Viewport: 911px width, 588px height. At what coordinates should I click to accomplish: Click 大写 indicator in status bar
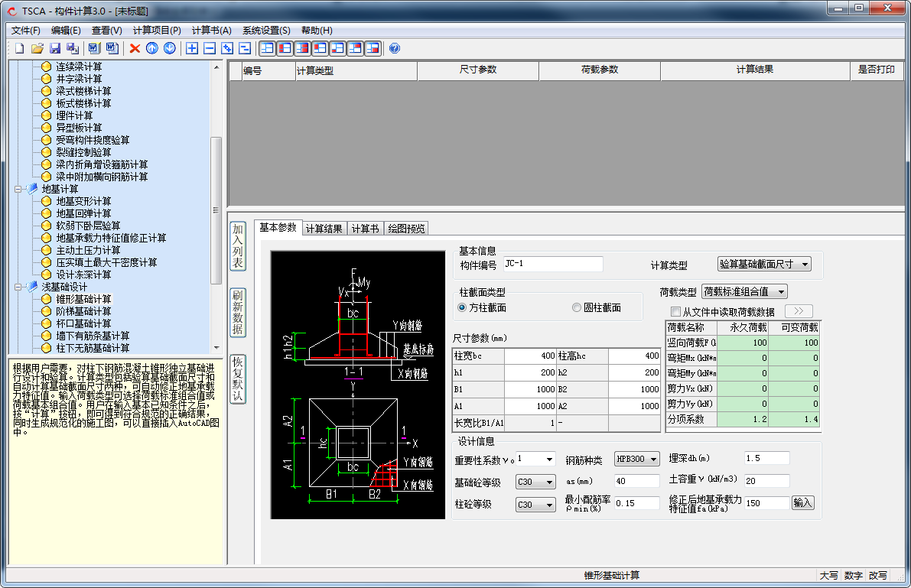click(x=828, y=575)
